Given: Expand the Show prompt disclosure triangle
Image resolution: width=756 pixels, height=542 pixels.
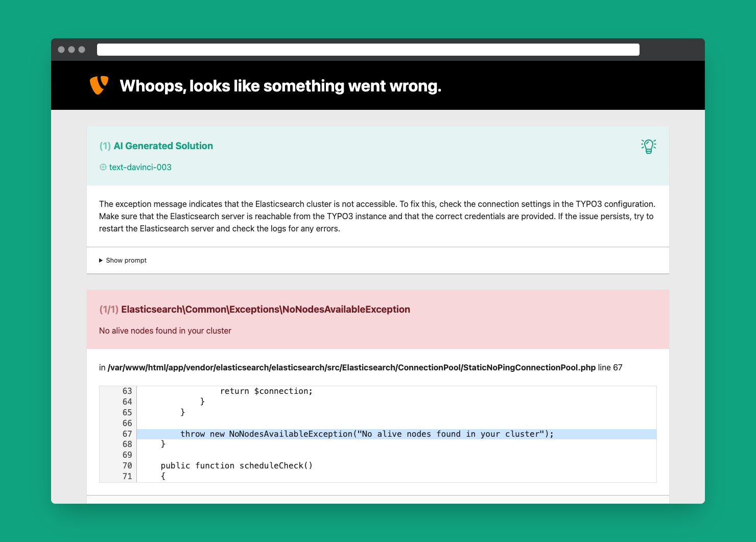Looking at the screenshot, I should pyautogui.click(x=101, y=261).
